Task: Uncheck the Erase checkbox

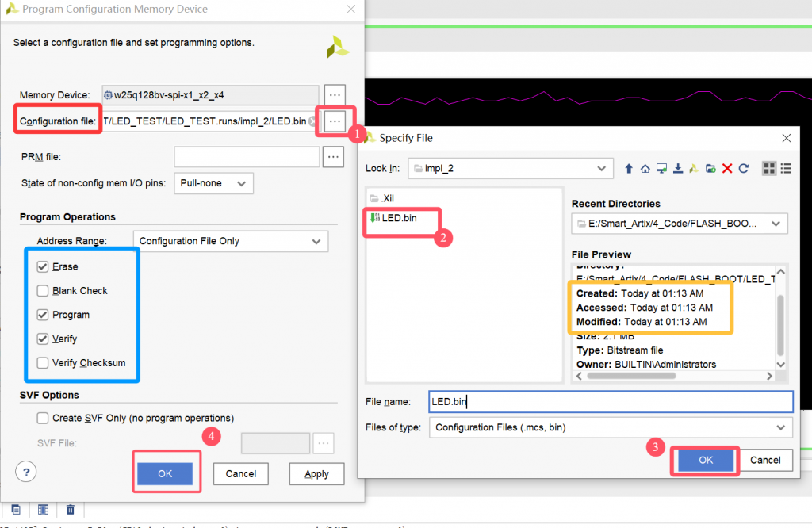Action: point(42,267)
